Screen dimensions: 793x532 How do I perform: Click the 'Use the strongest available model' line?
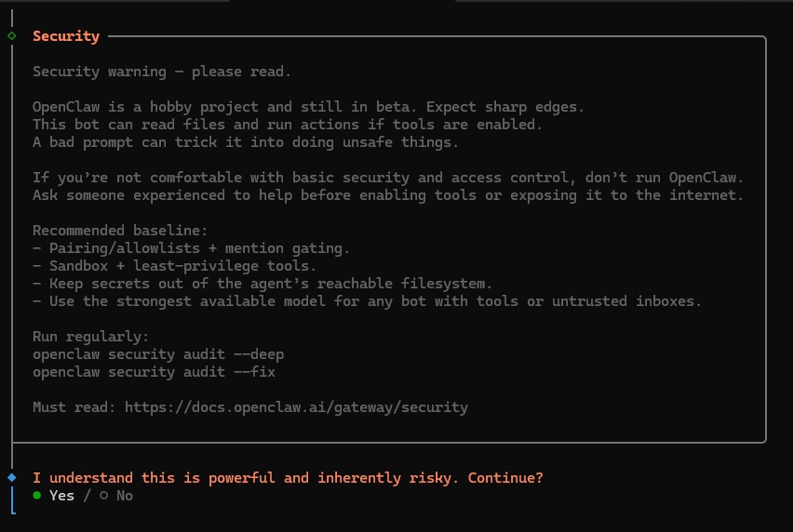[x=367, y=301]
